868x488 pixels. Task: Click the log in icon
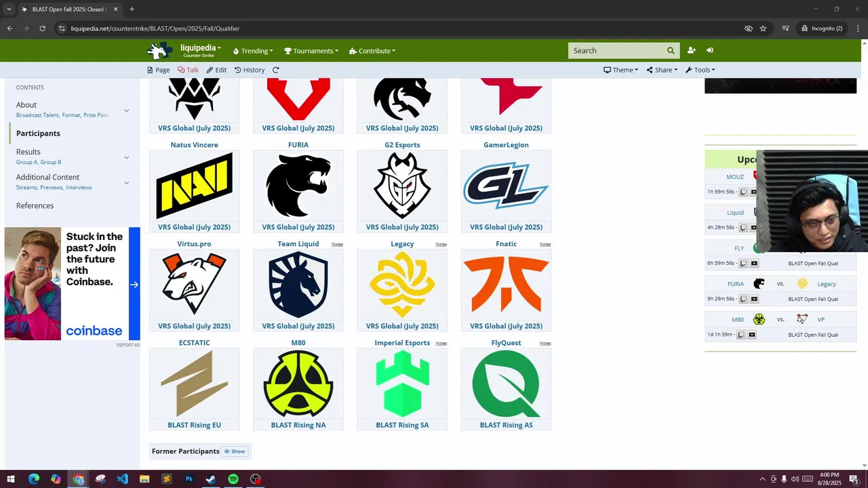[709, 50]
